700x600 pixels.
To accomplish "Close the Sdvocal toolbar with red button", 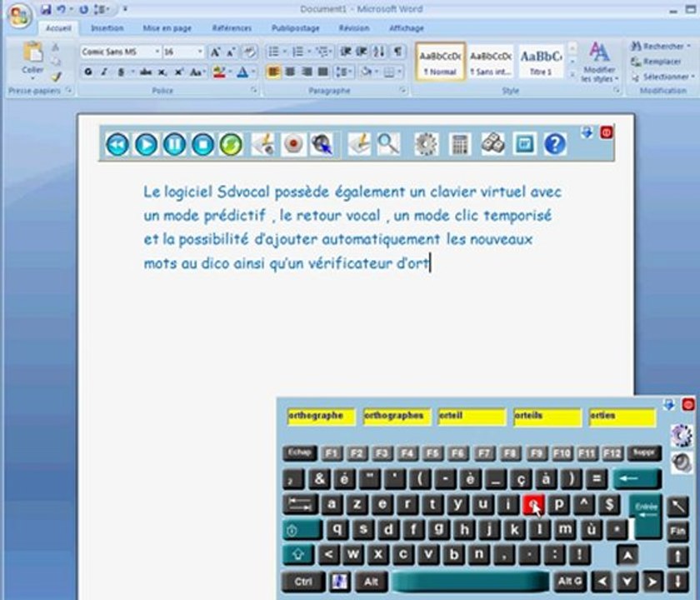I will 607,132.
